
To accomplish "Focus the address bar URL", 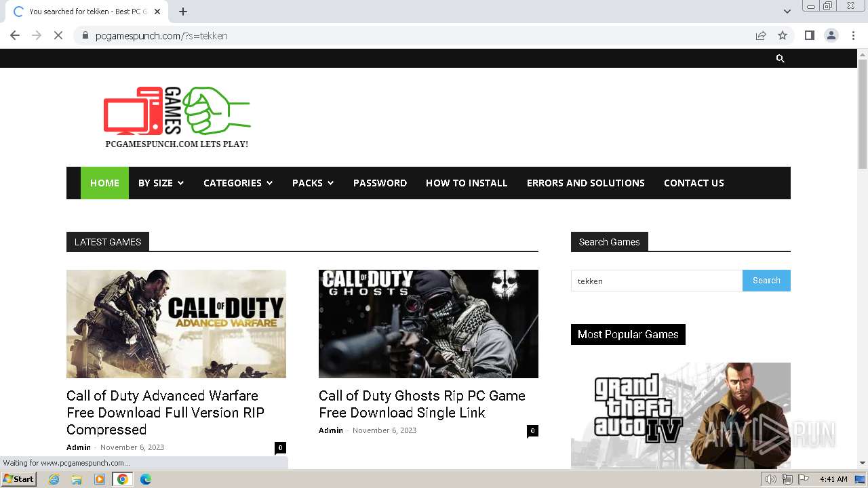I will (x=161, y=35).
